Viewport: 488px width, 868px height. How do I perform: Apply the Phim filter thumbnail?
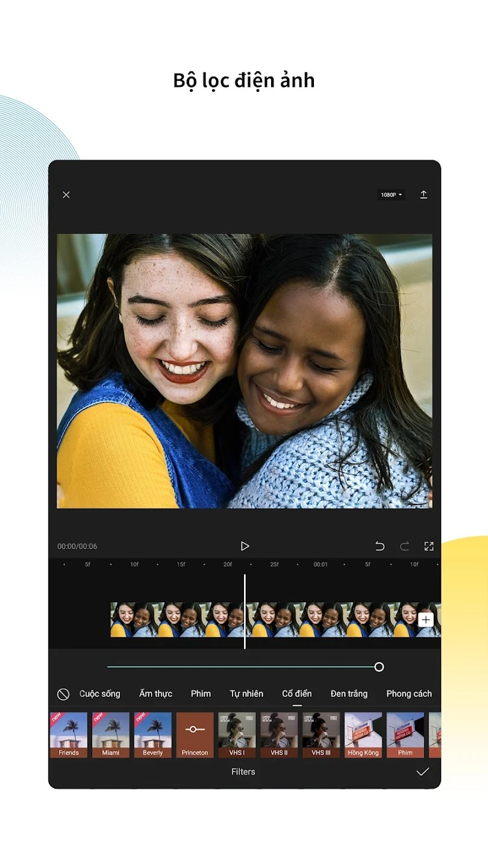tap(405, 735)
